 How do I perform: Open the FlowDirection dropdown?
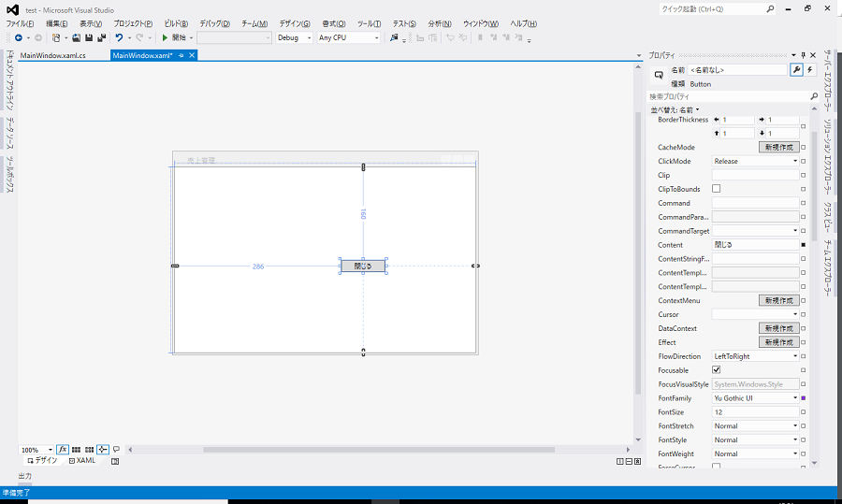(x=756, y=356)
